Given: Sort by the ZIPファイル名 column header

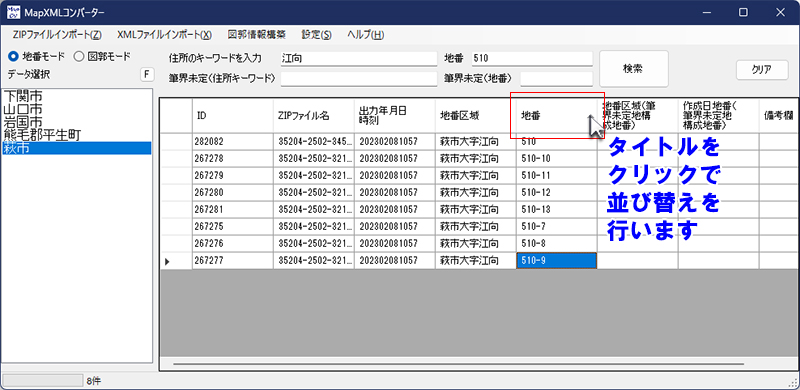Looking at the screenshot, I should coord(314,116).
